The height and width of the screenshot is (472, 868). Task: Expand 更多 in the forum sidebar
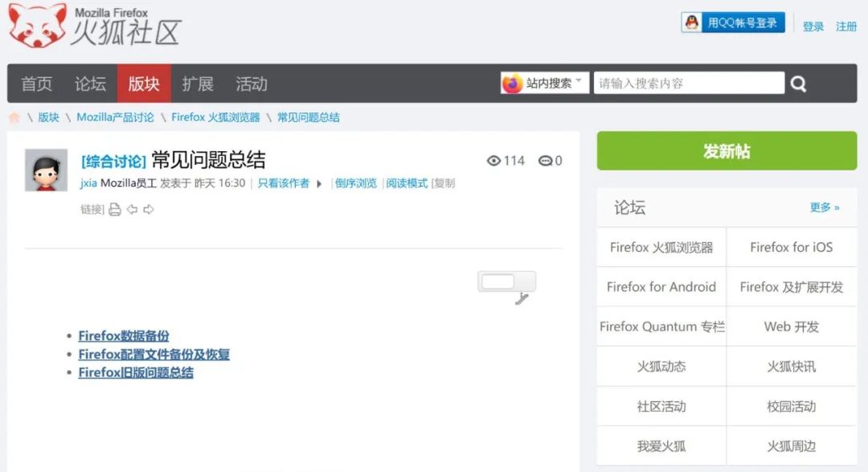pos(824,207)
